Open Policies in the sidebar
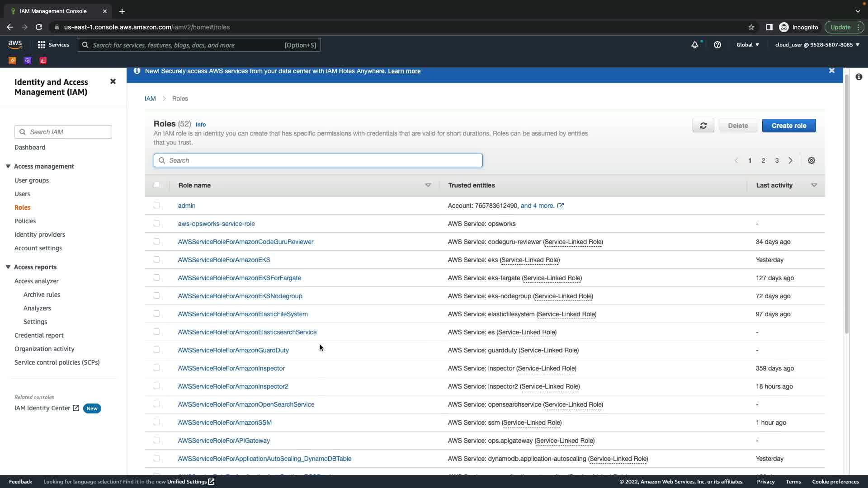 tap(25, 221)
